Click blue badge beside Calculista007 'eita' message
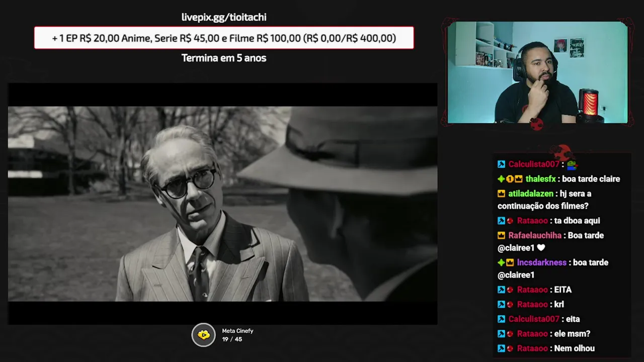The height and width of the screenshot is (362, 644). (x=501, y=319)
